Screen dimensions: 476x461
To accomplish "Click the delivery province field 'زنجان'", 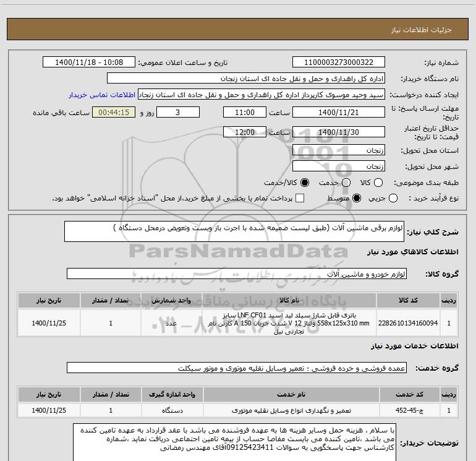I will (339, 150).
